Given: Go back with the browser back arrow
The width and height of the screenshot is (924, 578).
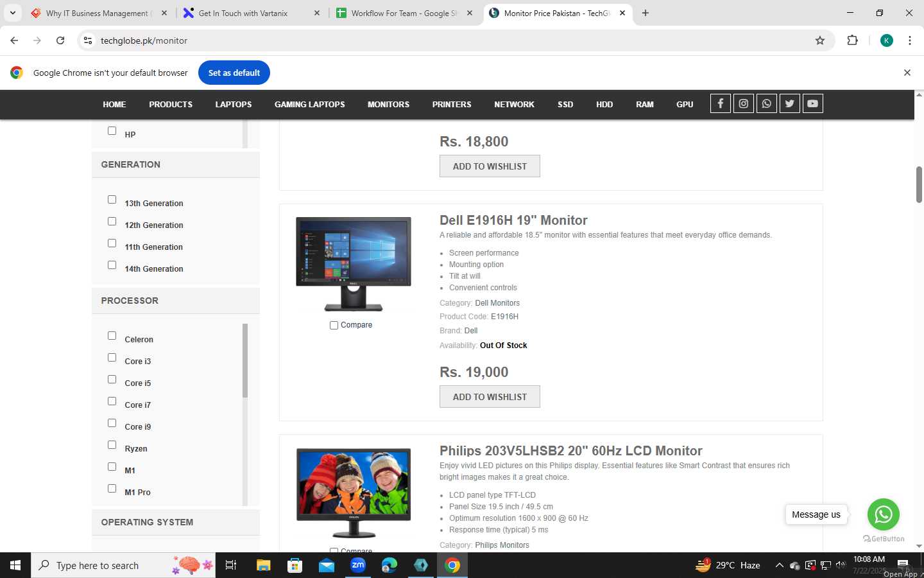Looking at the screenshot, I should tap(14, 40).
